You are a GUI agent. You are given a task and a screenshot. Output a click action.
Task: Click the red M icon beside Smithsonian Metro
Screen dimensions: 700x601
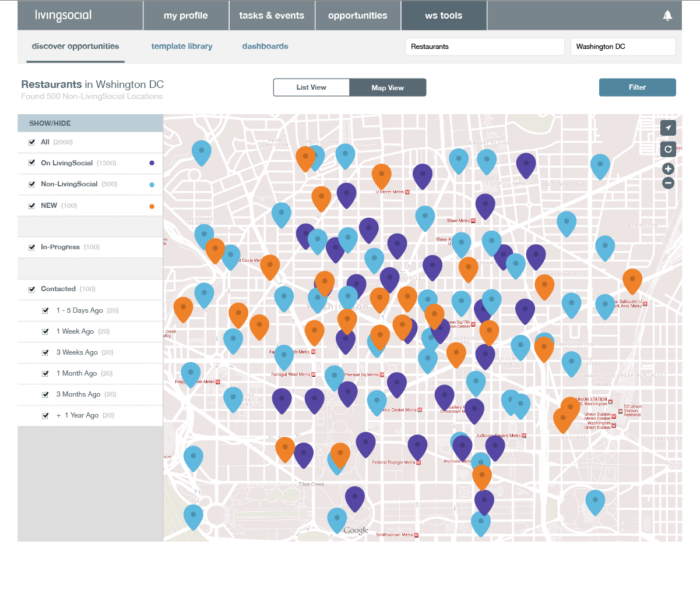(x=416, y=535)
